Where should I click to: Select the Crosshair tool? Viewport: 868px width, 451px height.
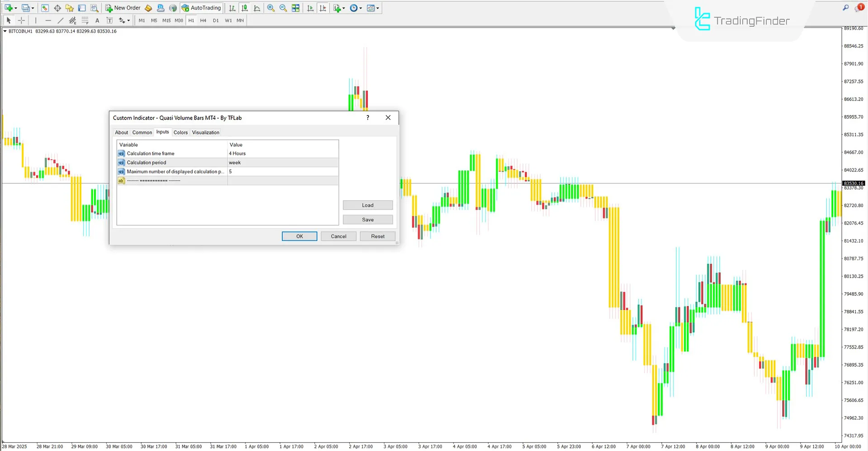coord(21,20)
